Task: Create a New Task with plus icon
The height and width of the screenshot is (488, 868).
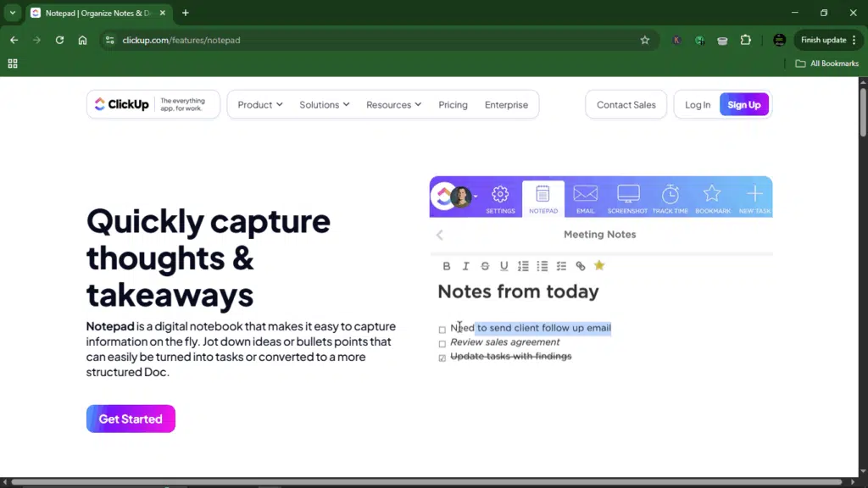Action: click(754, 199)
